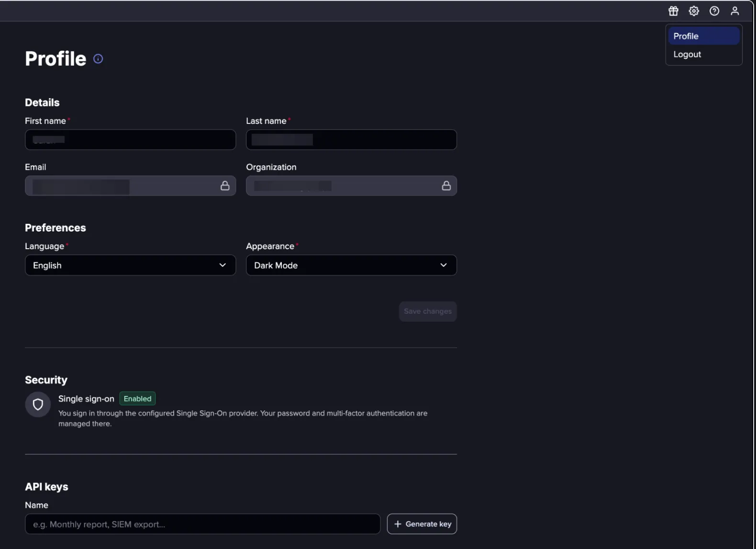
Task: Click the API keys section heading
Action: 46,487
